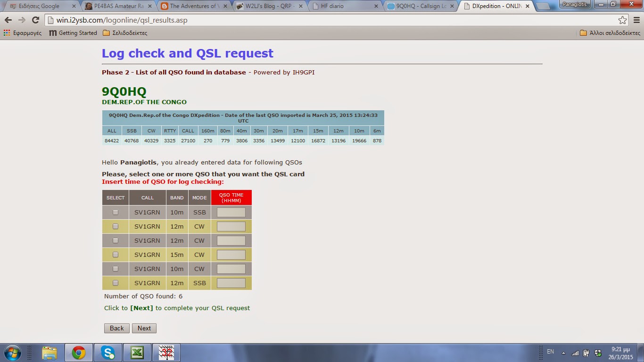Open the Εφαρμογές apps grid icon

[6, 33]
